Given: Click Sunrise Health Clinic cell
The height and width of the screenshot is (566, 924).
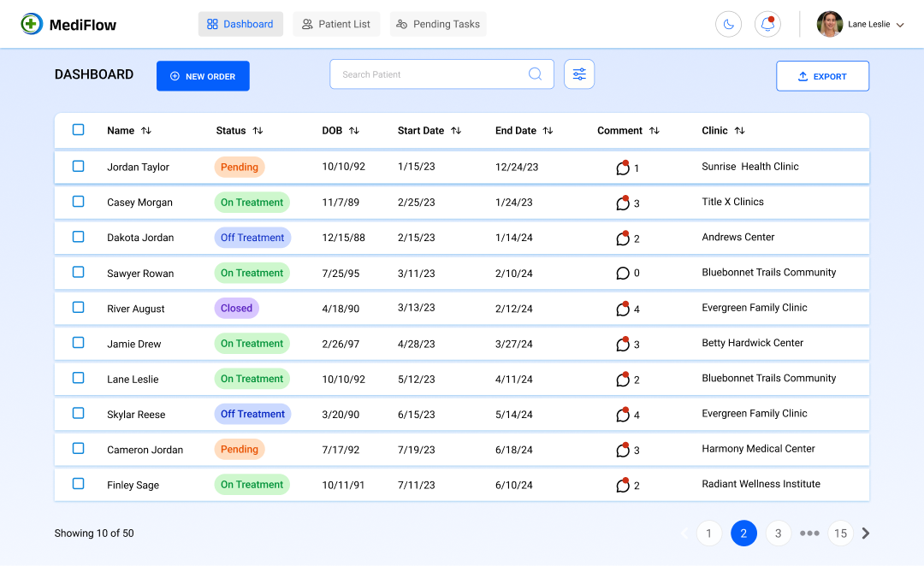Looking at the screenshot, I should [x=750, y=167].
